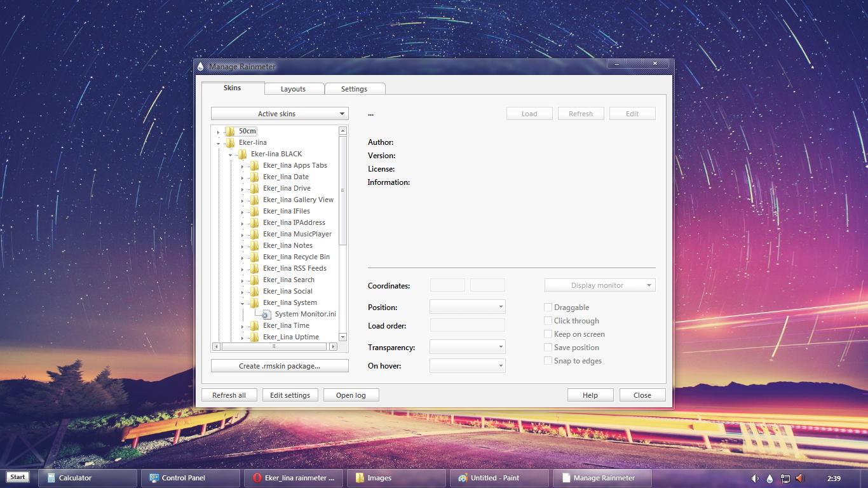The height and width of the screenshot is (488, 868).
Task: Collapse the Eker_lina System tree node
Action: tap(242, 304)
